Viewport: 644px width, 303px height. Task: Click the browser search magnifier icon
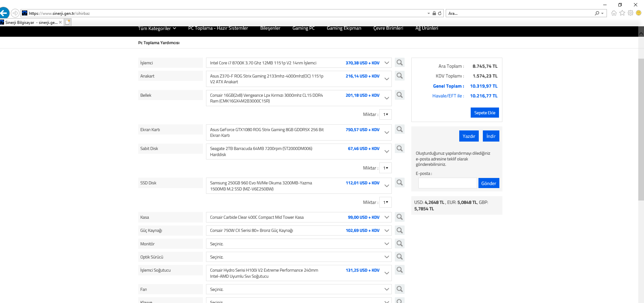coord(597,13)
